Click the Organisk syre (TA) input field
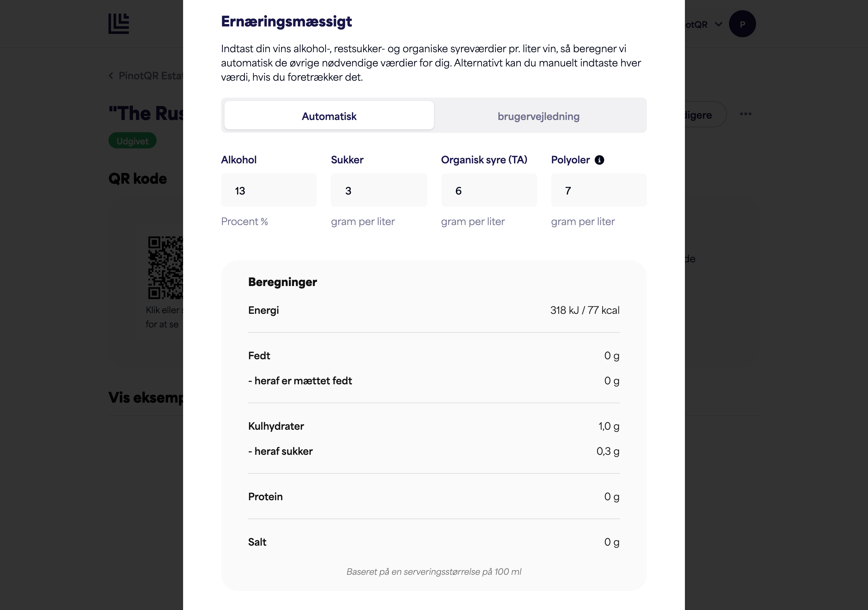 pyautogui.click(x=489, y=190)
